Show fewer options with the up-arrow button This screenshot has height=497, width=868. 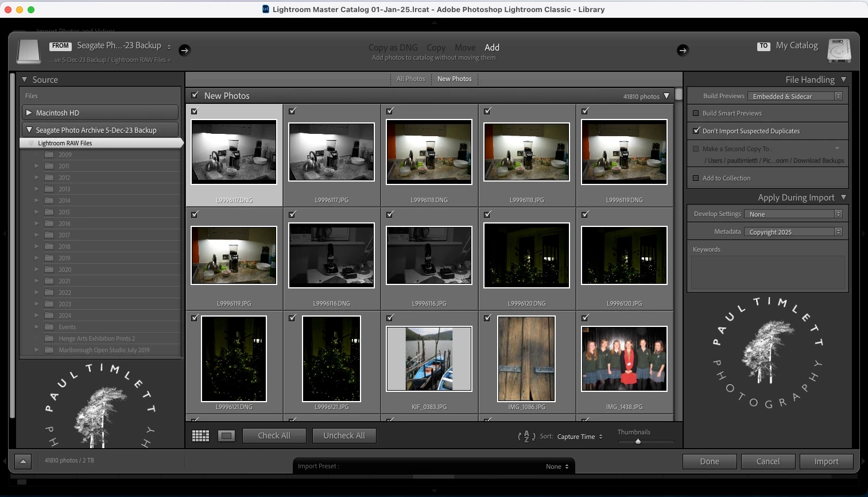(x=23, y=461)
